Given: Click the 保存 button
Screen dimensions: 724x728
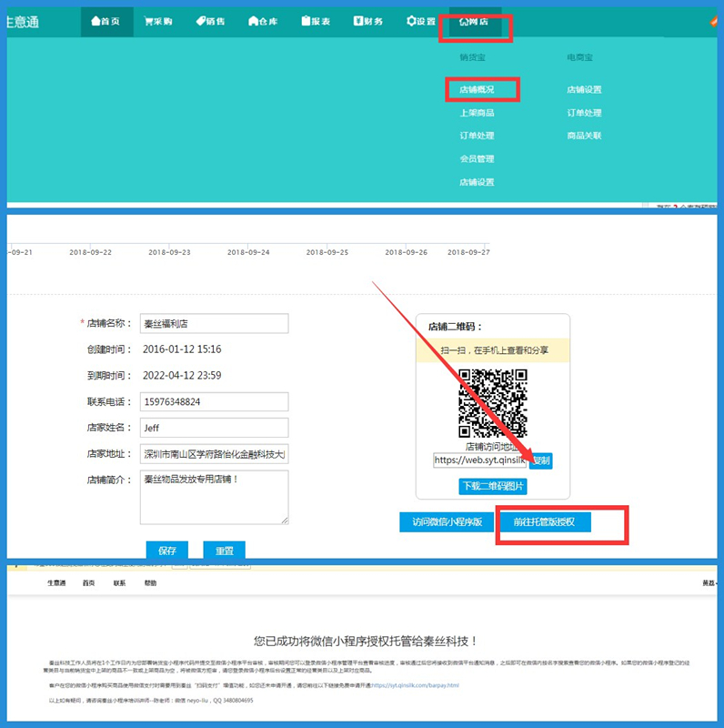Looking at the screenshot, I should 167,551.
